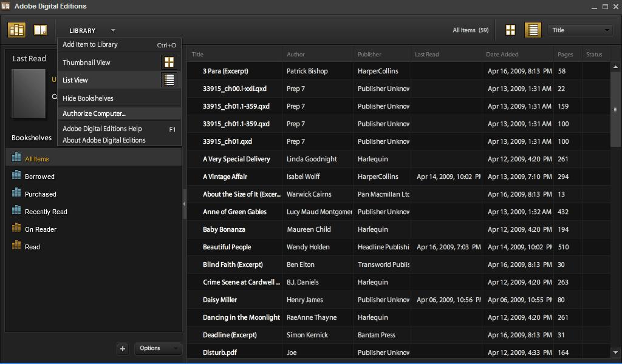Sort list by Author column header
The width and height of the screenshot is (622, 364).
tap(296, 55)
